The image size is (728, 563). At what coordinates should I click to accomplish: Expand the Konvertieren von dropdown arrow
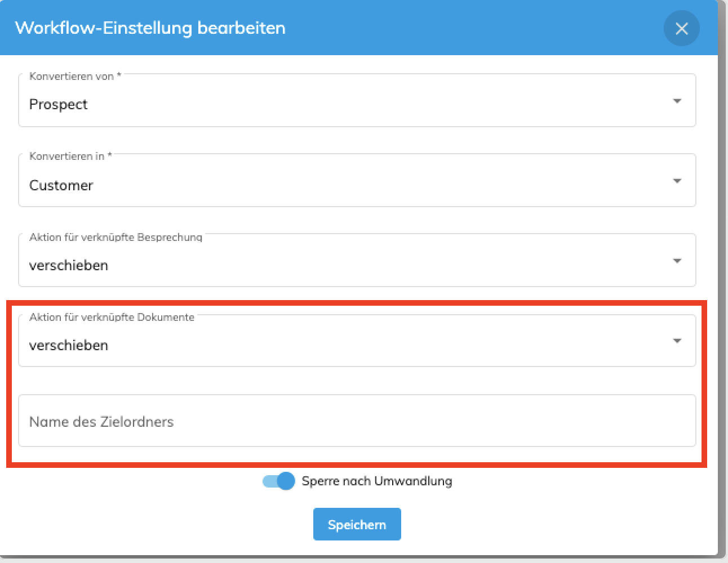coord(677,101)
